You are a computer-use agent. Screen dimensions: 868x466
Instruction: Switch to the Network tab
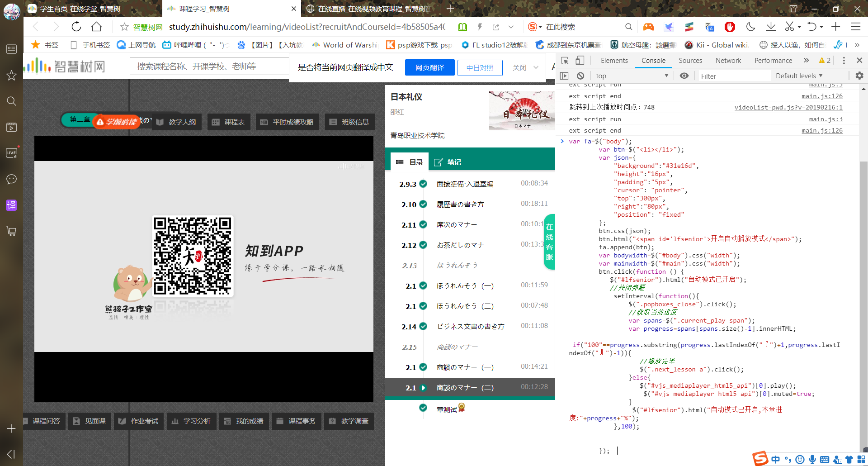tap(728, 60)
